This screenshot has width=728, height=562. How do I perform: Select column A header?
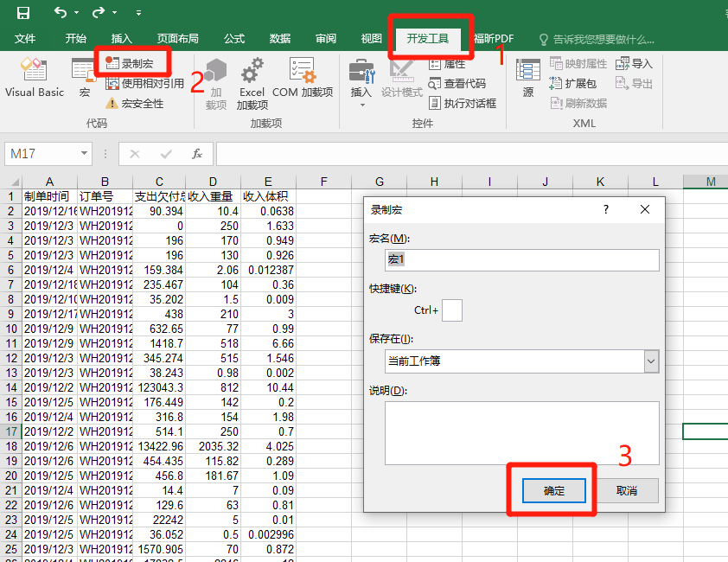pyautogui.click(x=49, y=182)
